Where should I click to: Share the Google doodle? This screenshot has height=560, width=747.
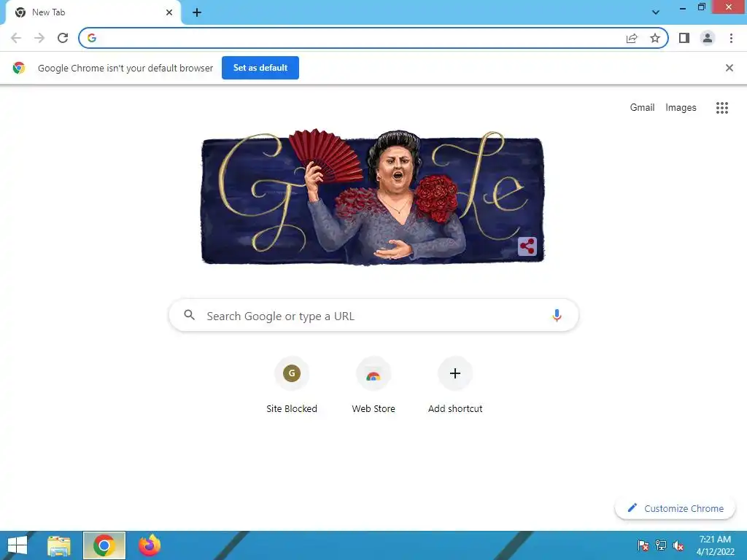527,246
